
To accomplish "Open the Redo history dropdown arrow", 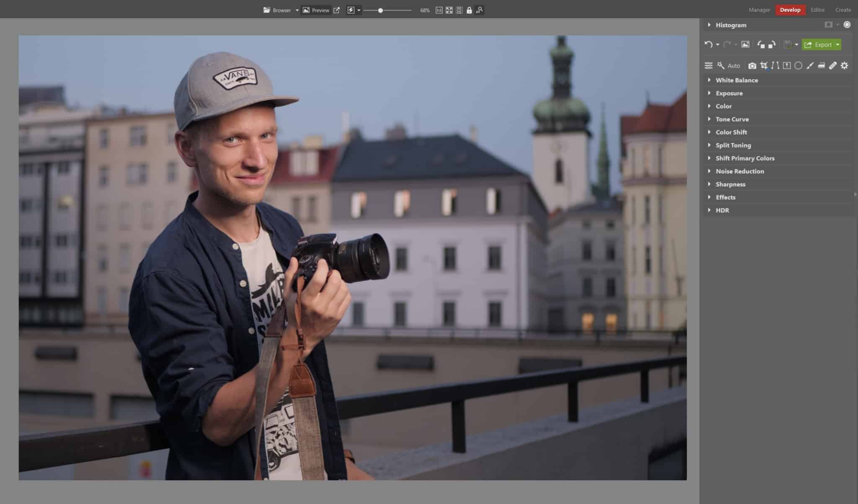I will [736, 45].
